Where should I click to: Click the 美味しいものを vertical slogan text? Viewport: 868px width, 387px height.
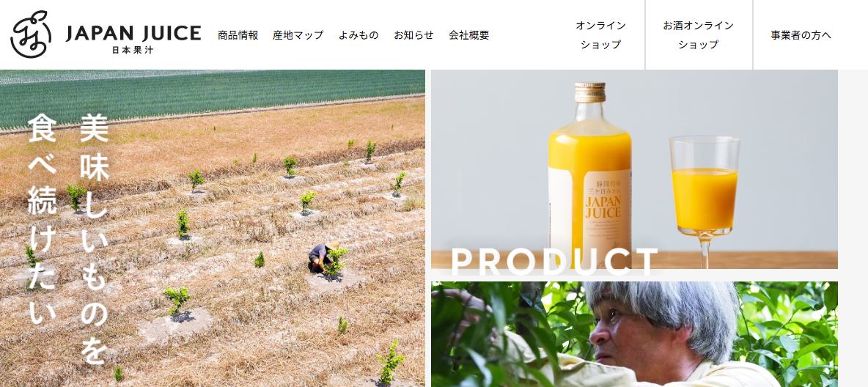94,239
